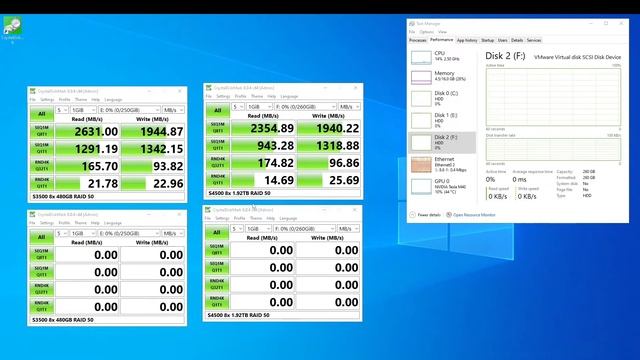Click the 1318.88 write result value
Viewport: 640px width, 360px height.
[329, 146]
